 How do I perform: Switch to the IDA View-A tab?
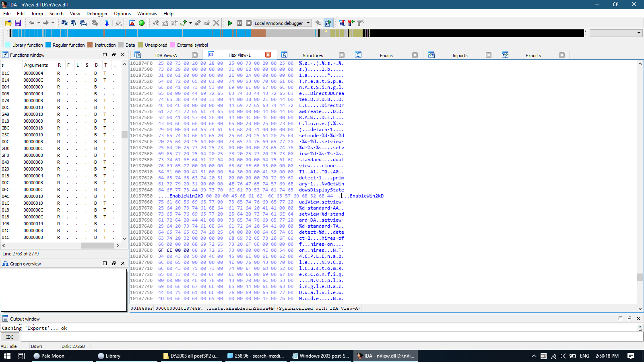coord(166,56)
